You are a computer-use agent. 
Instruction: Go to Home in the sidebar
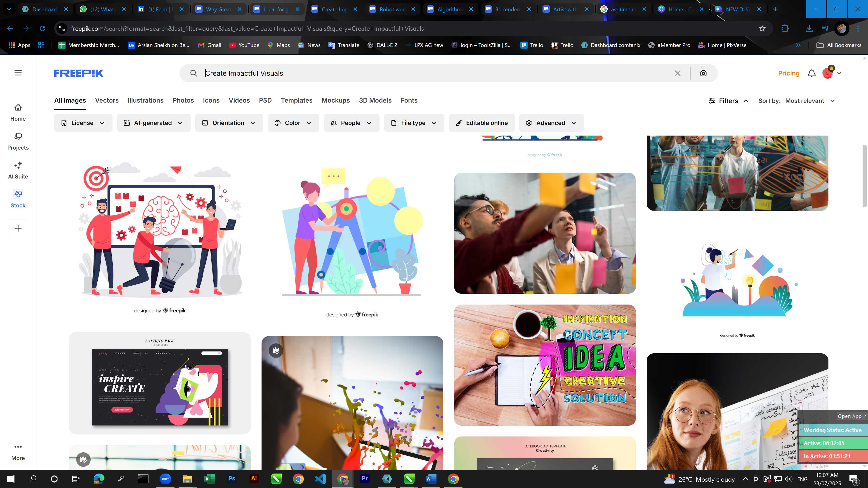(18, 113)
